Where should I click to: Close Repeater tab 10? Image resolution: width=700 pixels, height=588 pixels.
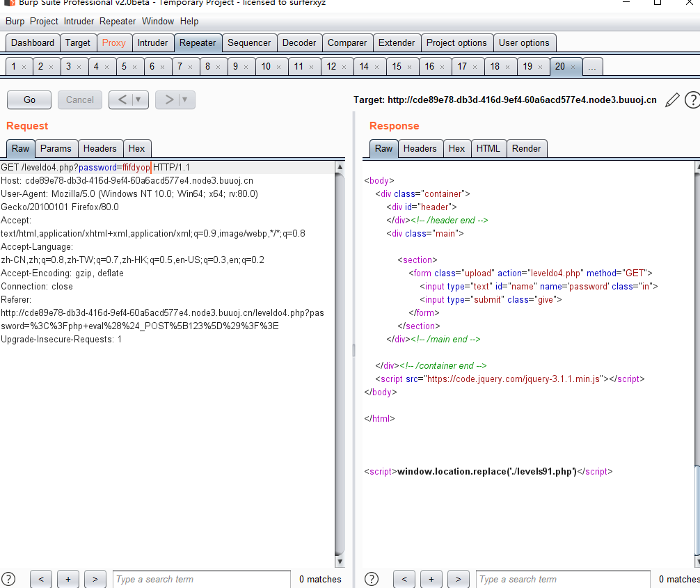pos(278,67)
